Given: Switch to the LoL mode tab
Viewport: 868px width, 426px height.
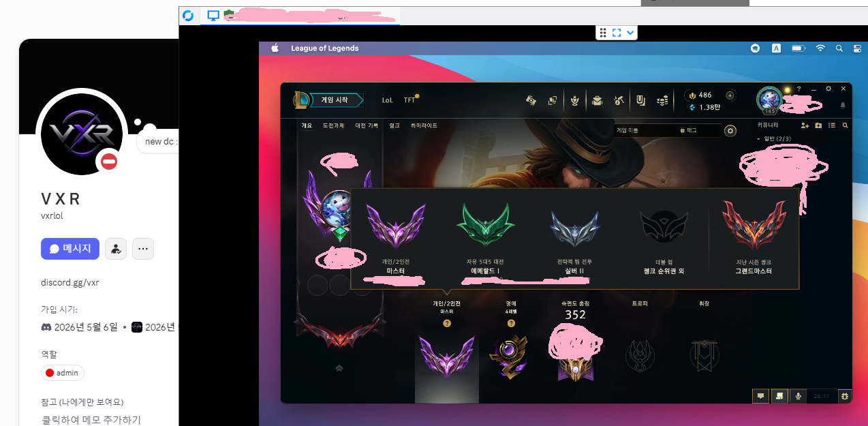Looking at the screenshot, I should pyautogui.click(x=387, y=100).
